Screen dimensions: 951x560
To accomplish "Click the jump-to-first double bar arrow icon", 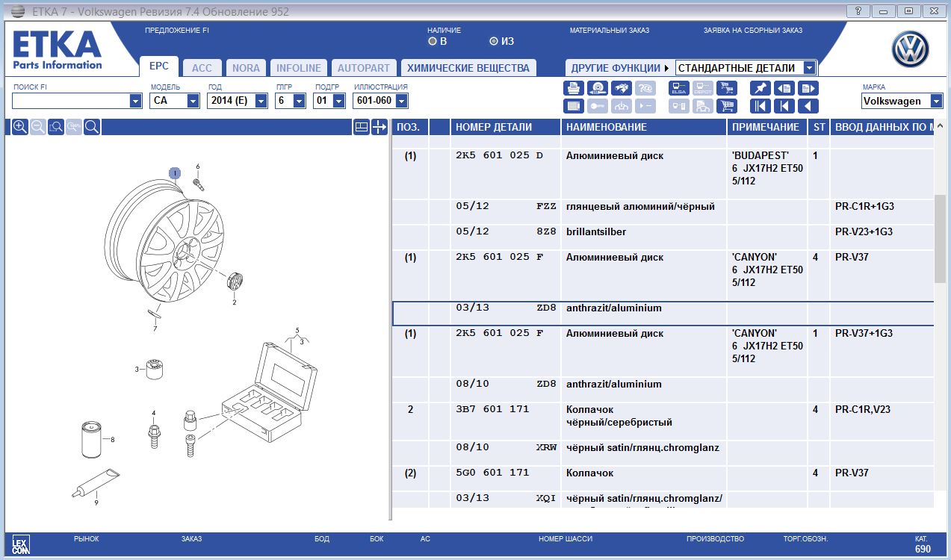I will pos(761,106).
